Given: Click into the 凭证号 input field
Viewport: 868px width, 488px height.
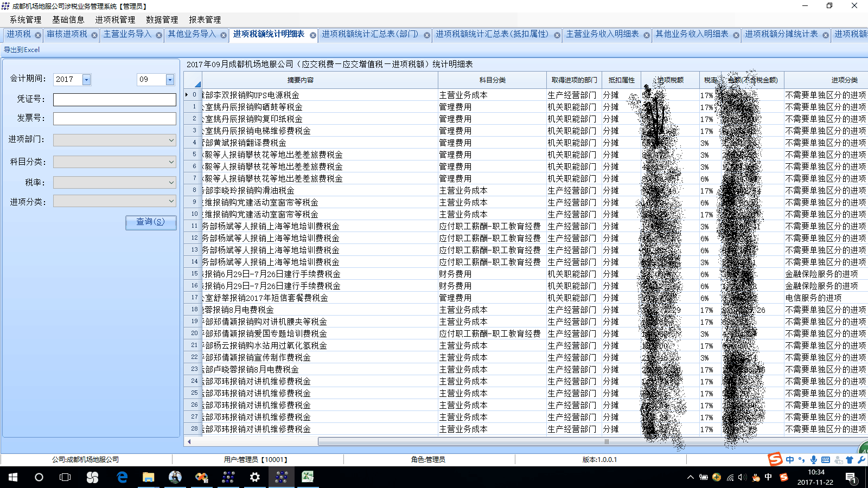Looking at the screenshot, I should 114,100.
